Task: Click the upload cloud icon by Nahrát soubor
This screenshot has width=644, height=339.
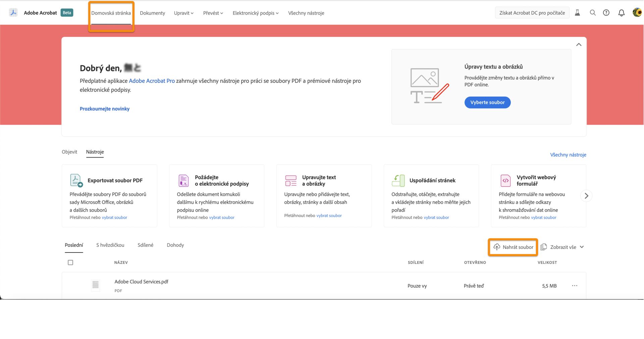Action: (x=497, y=247)
